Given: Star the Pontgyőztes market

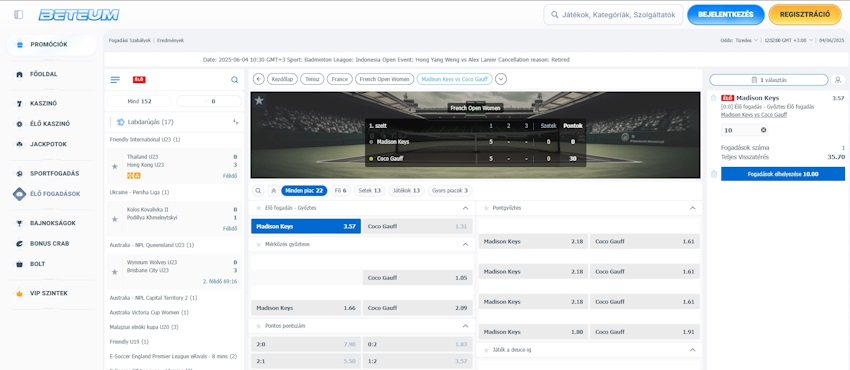Looking at the screenshot, I should (x=486, y=208).
